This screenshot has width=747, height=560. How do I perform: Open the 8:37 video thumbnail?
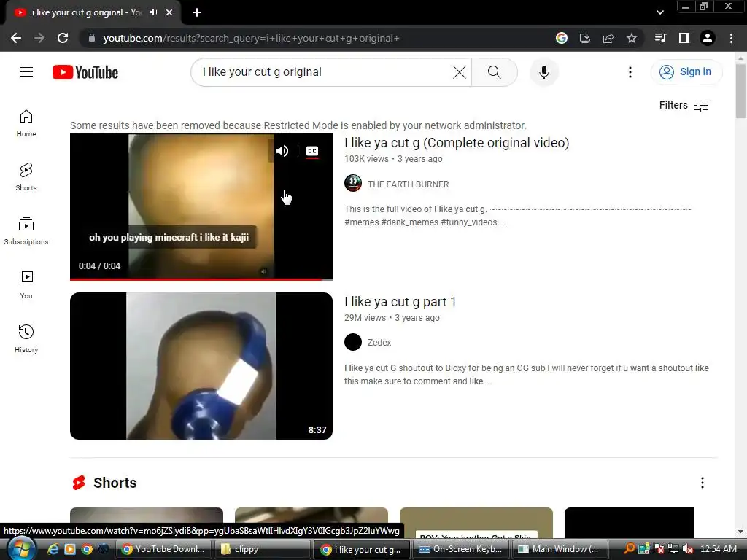201,366
